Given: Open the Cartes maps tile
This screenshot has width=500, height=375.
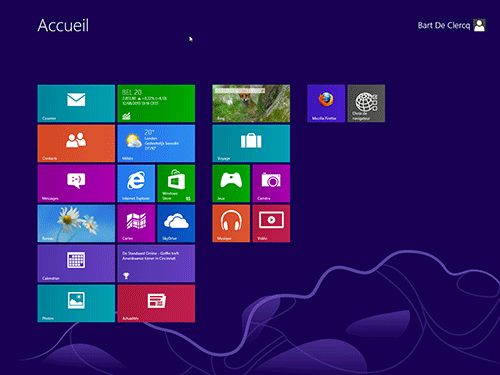Looking at the screenshot, I should tap(136, 223).
